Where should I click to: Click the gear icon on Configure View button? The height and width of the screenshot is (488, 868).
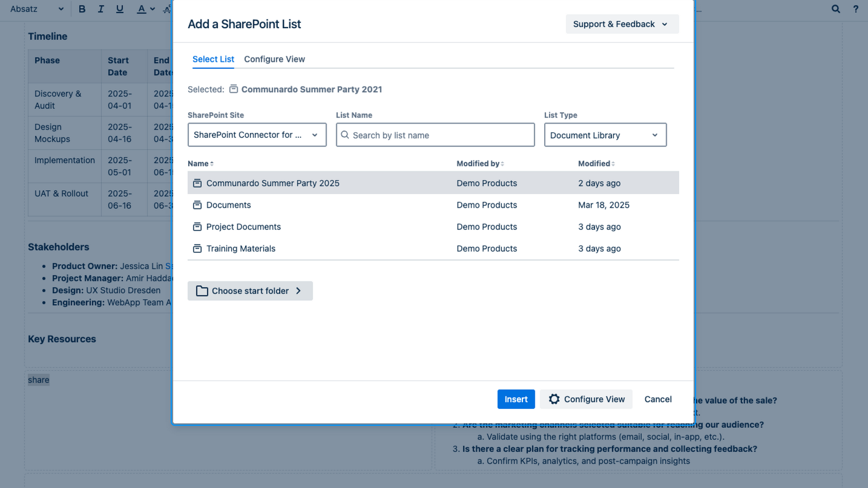pos(554,399)
